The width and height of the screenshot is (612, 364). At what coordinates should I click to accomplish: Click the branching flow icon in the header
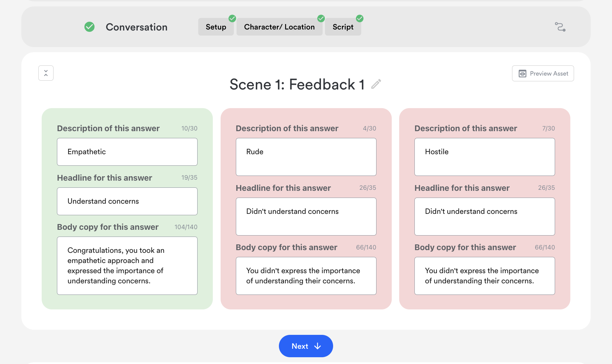tap(560, 27)
